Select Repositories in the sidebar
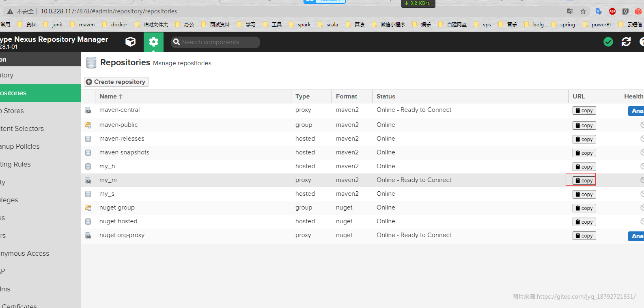644x308 pixels. pos(40,93)
